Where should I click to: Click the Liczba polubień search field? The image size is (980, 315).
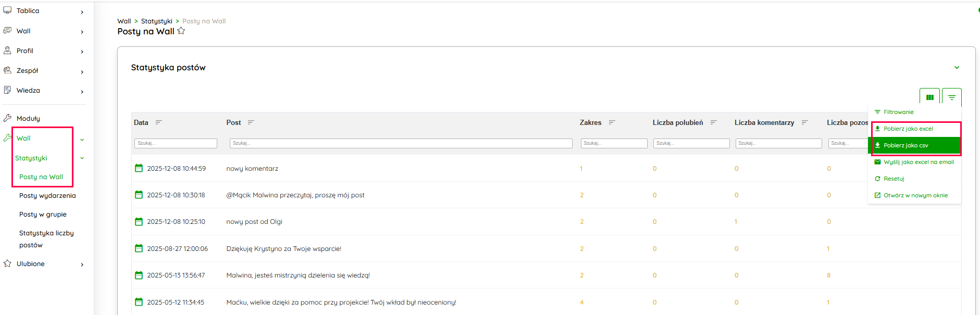(691, 143)
